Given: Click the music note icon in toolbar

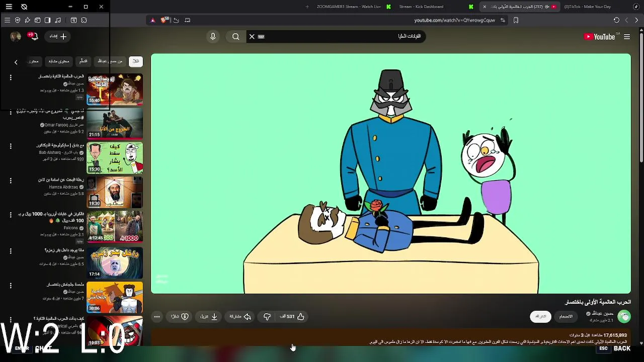Looking at the screenshot, I should pyautogui.click(x=58, y=20).
